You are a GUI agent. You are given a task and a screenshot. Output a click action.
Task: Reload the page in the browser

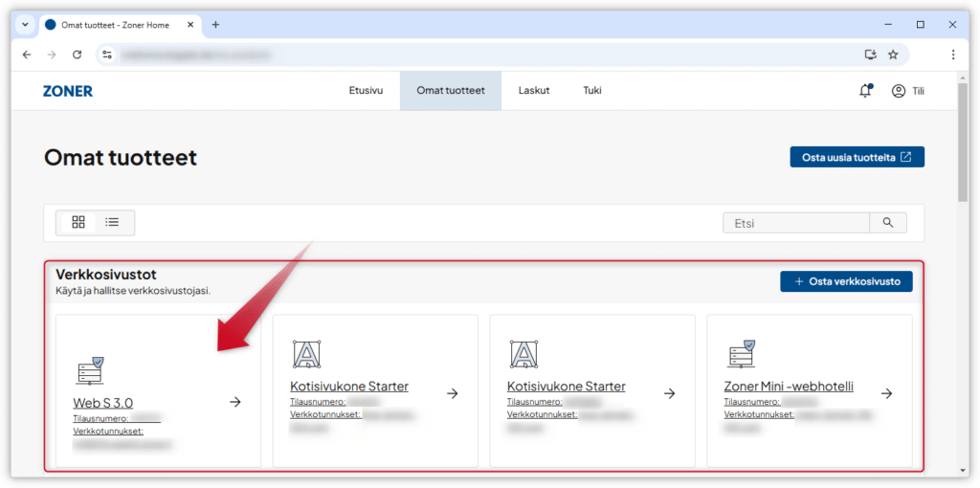tap(77, 55)
